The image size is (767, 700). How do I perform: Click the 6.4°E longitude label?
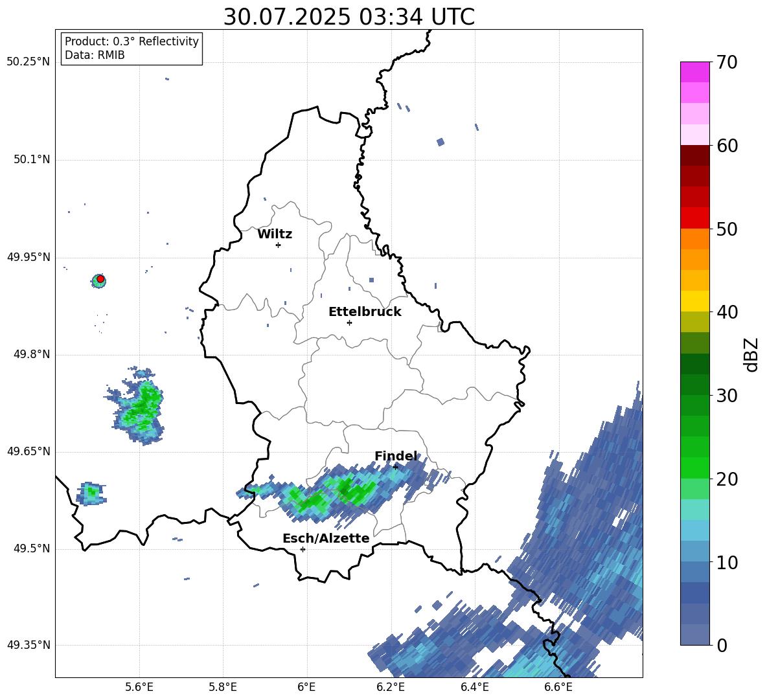(474, 688)
